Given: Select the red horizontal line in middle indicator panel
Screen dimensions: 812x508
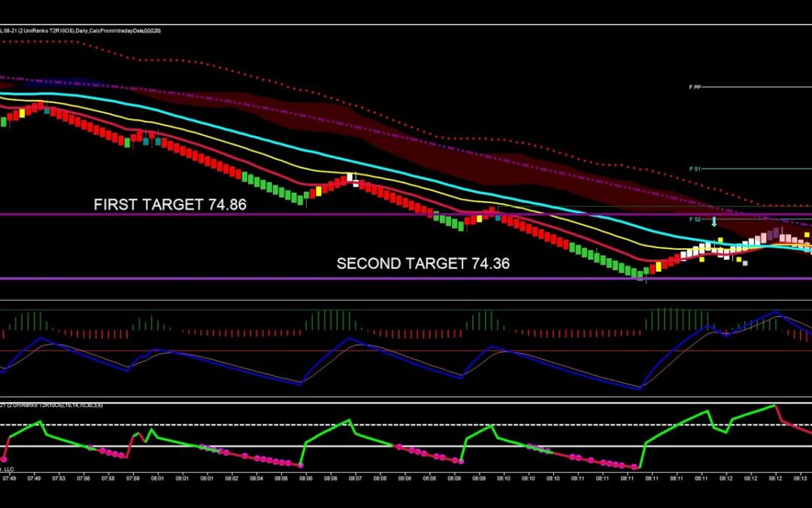Looking at the screenshot, I should point(406,351).
